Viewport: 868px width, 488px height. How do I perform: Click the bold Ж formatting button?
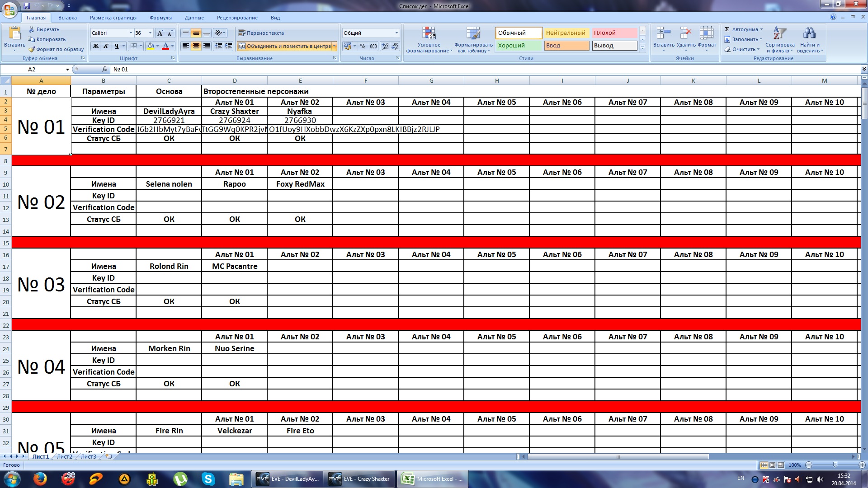pyautogui.click(x=96, y=46)
